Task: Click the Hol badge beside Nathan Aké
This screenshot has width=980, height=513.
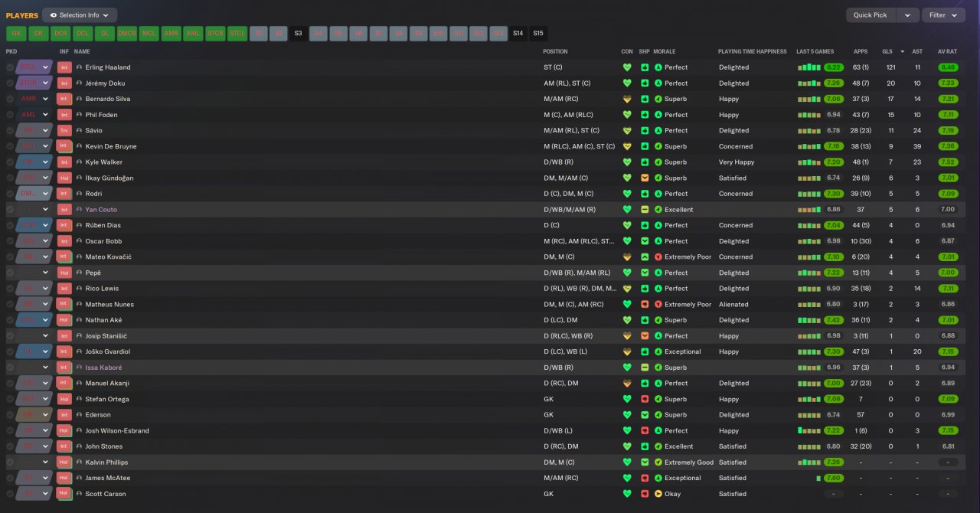Action: [x=64, y=320]
